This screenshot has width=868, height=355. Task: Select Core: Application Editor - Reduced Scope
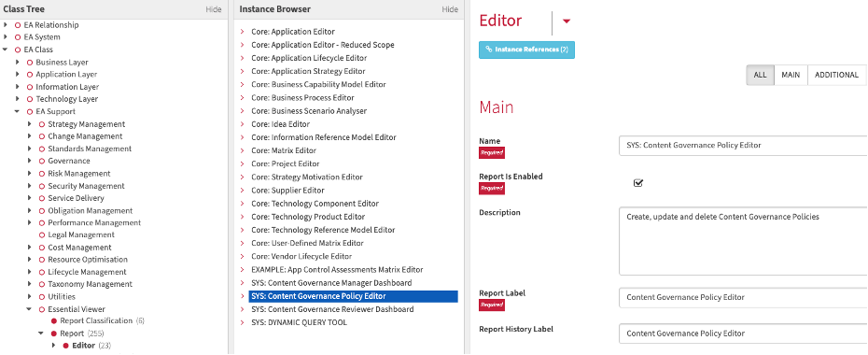click(x=323, y=45)
